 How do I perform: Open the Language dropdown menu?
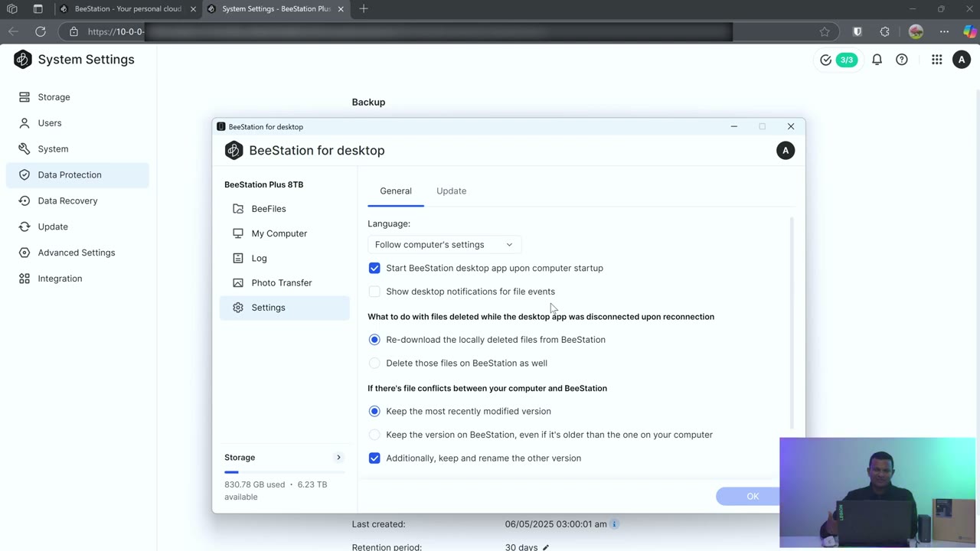point(443,244)
